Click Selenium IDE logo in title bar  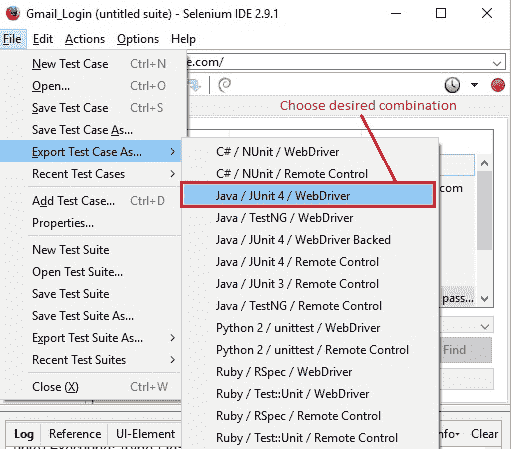13,13
